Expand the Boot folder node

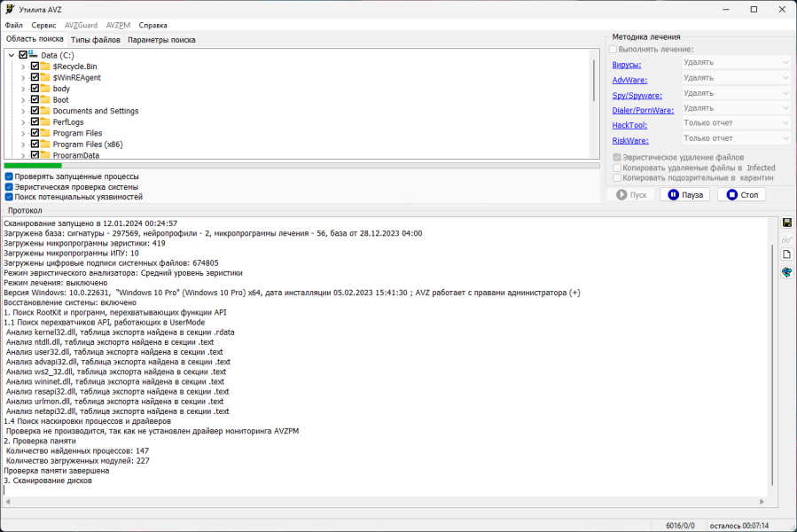pyautogui.click(x=23, y=99)
